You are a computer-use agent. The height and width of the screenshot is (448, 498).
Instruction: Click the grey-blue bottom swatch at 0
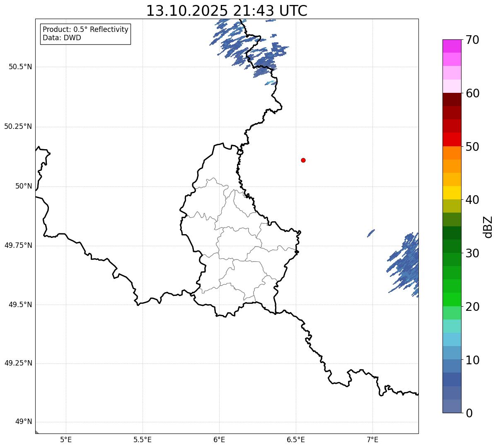click(x=452, y=406)
